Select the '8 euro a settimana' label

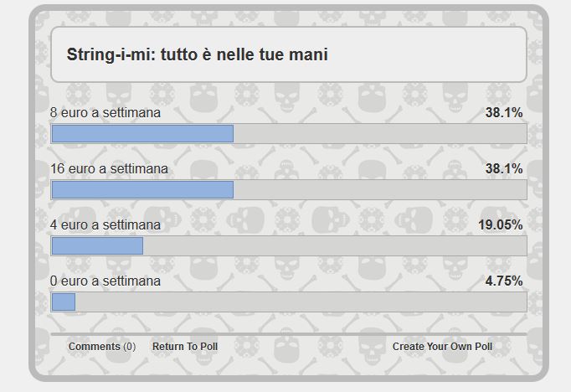coord(105,112)
